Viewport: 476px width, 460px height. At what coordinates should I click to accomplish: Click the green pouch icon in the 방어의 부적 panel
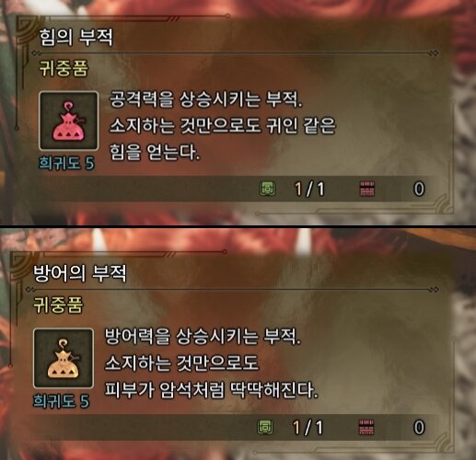265,427
